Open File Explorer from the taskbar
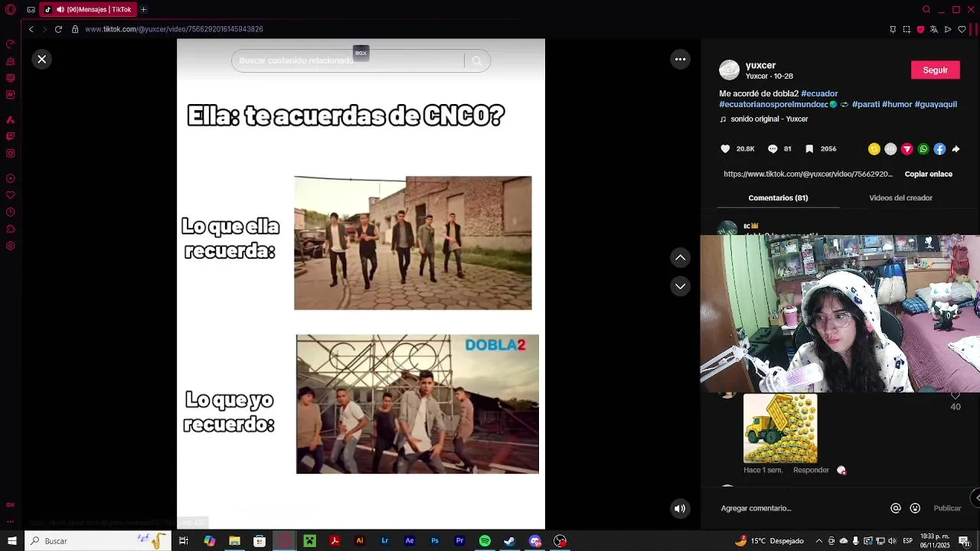The image size is (980, 551). 234,541
